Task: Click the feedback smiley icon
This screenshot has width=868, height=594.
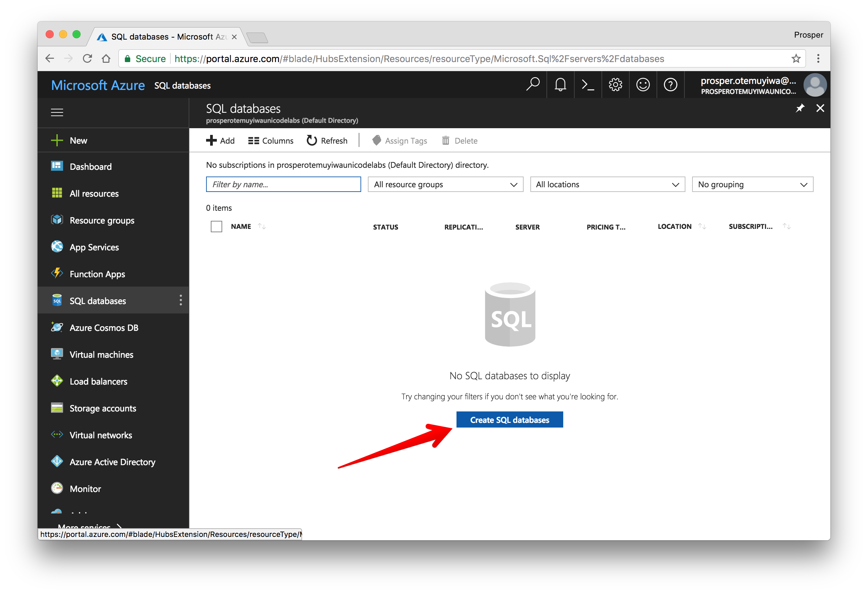Action: (x=643, y=85)
